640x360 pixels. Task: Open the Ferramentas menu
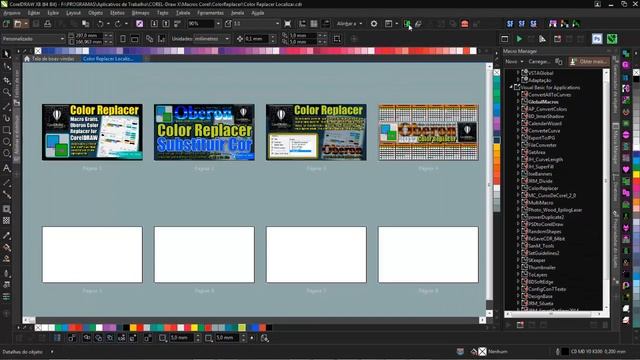211,13
